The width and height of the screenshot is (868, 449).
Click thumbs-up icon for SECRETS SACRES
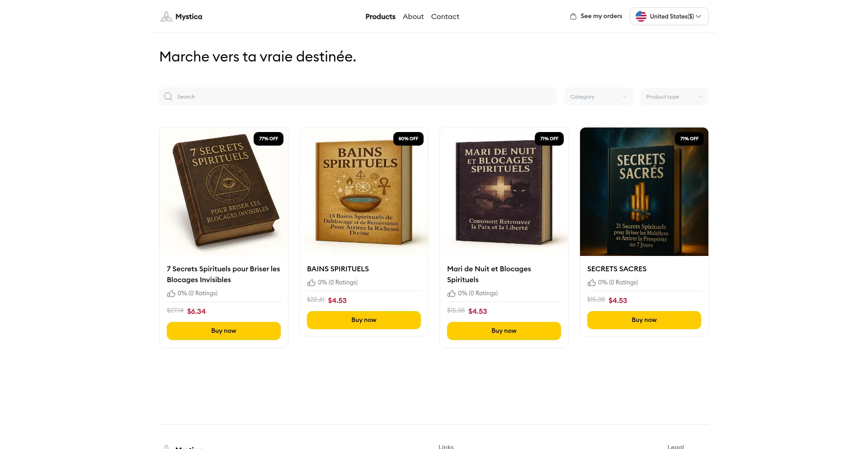point(592,283)
